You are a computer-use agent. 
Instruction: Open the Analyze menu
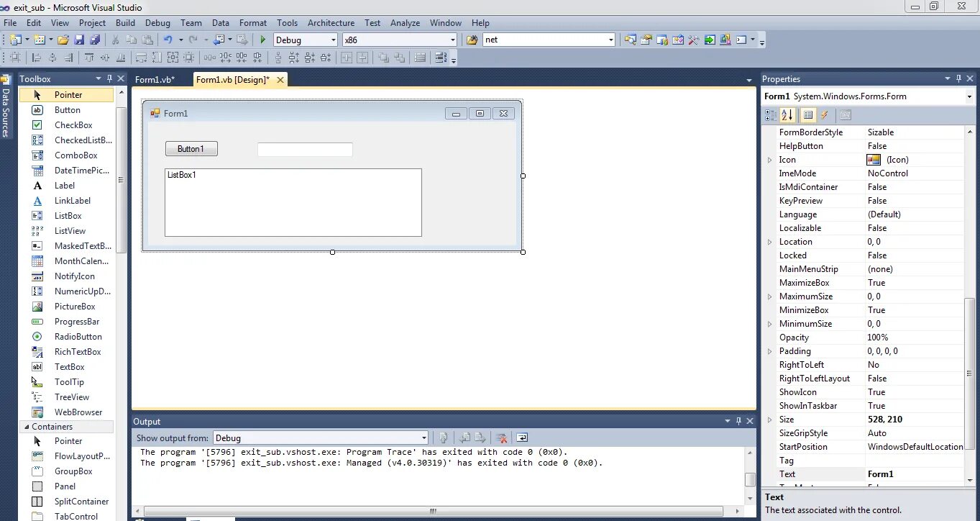point(405,23)
